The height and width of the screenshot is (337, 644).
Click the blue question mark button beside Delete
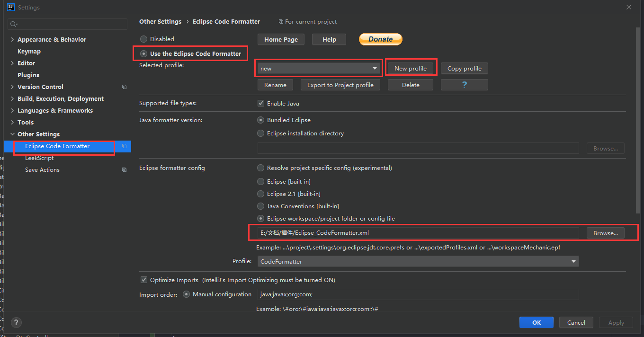[464, 85]
